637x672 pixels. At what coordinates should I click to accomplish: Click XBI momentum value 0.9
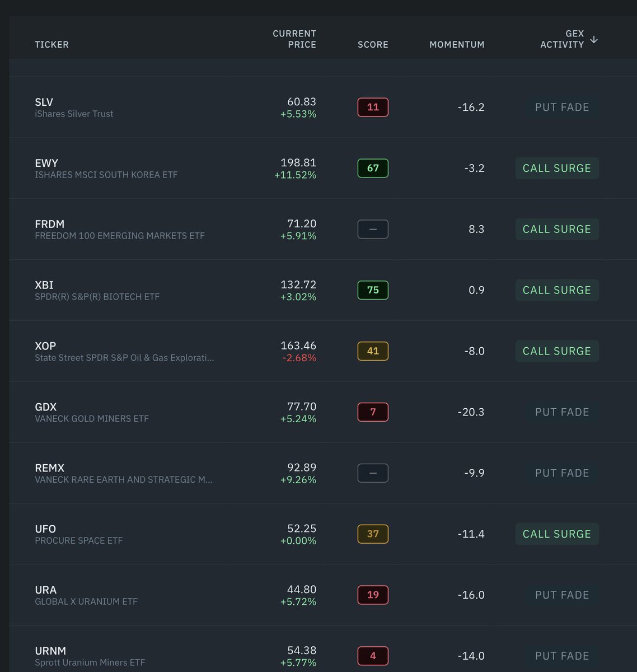point(476,291)
